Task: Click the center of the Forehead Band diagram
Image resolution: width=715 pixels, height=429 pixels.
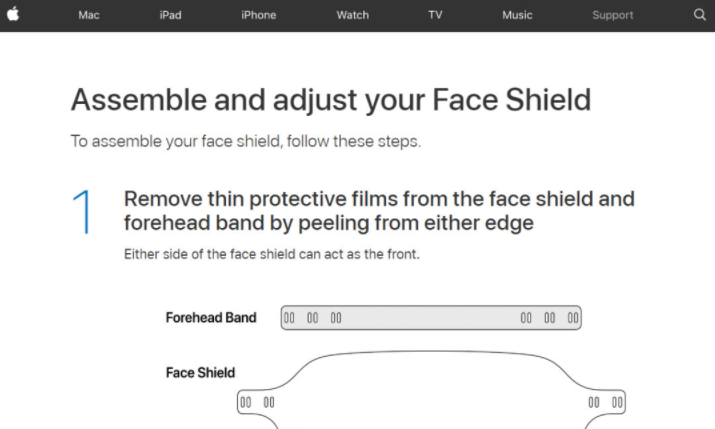Action: coord(431,318)
